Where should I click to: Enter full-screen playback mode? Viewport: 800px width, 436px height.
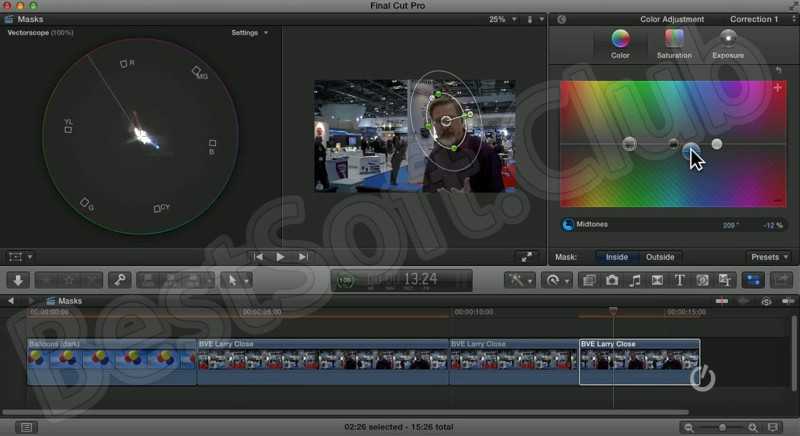527,257
